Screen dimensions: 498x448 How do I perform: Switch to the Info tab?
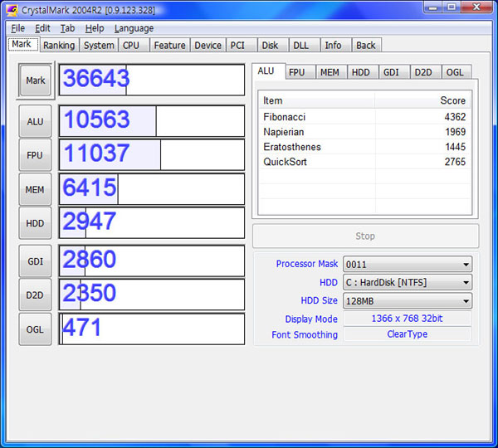(335, 46)
